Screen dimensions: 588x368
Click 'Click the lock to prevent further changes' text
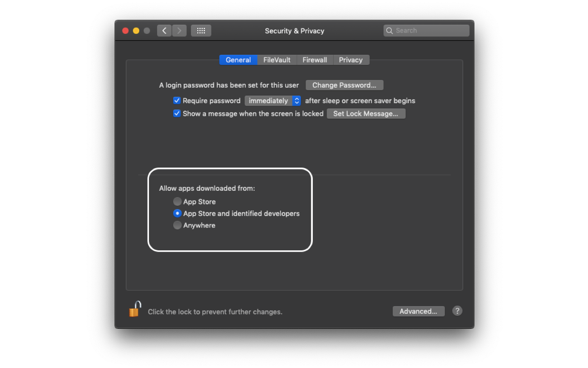coord(215,312)
